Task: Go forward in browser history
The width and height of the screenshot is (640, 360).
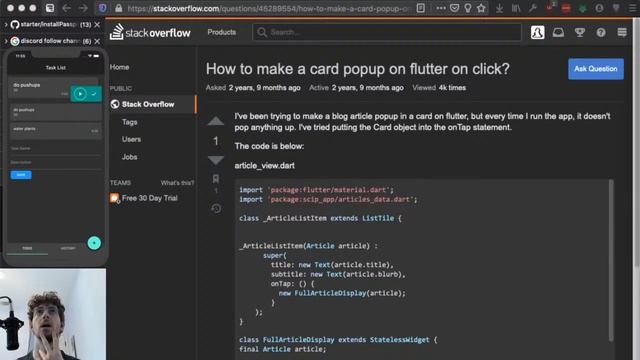Action: tap(83, 8)
